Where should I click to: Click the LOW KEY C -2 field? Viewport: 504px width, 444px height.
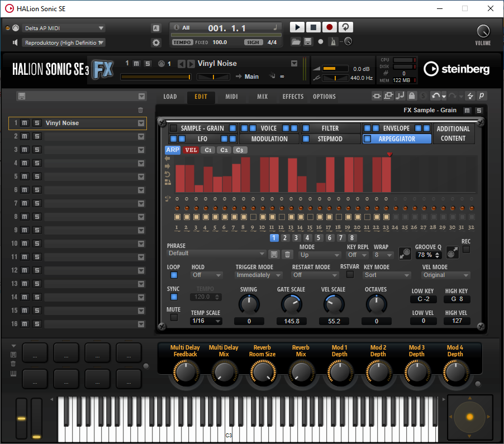[424, 299]
